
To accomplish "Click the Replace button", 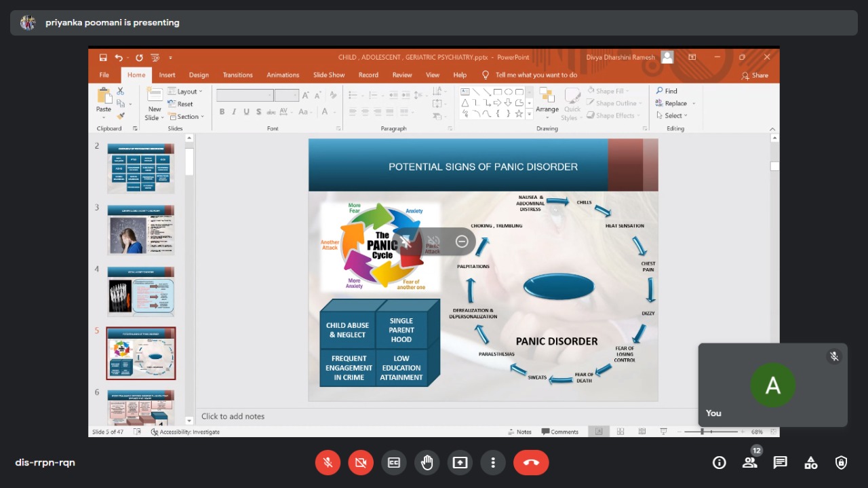I will [x=675, y=103].
